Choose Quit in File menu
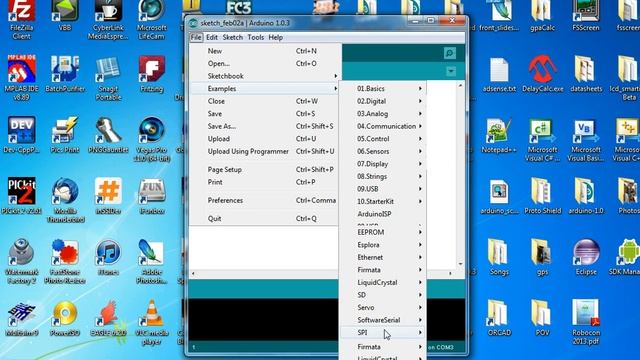This screenshot has width=640, height=360. coord(265,218)
